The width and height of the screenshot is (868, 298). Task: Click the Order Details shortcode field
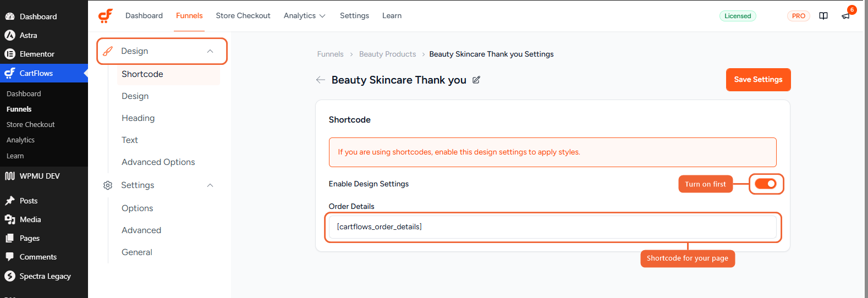click(552, 227)
